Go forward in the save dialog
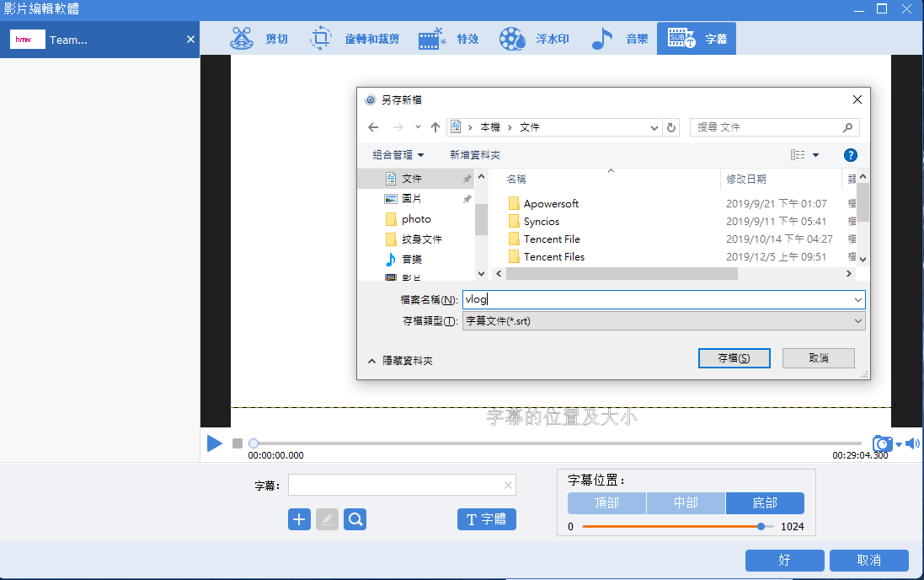924x580 pixels. [398, 127]
